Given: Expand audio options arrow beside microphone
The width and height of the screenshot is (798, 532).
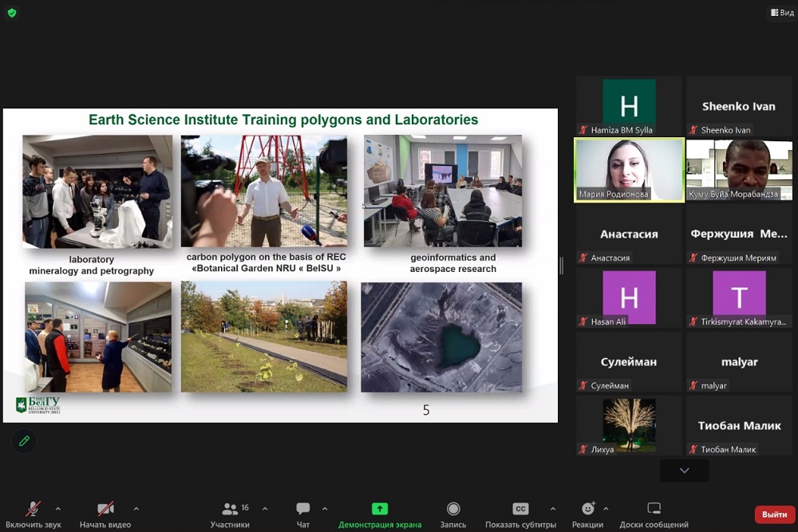Looking at the screenshot, I should (57, 508).
